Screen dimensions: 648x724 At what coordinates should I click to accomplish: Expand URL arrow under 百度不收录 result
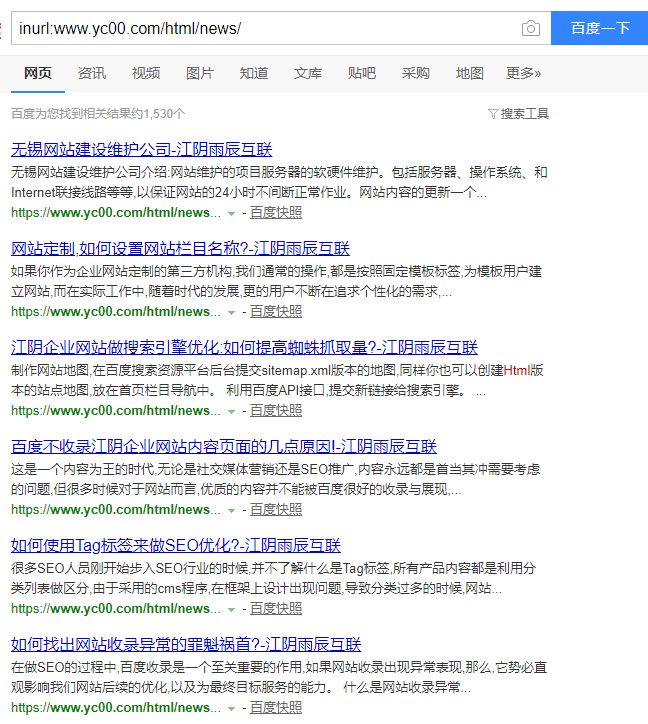pos(232,511)
